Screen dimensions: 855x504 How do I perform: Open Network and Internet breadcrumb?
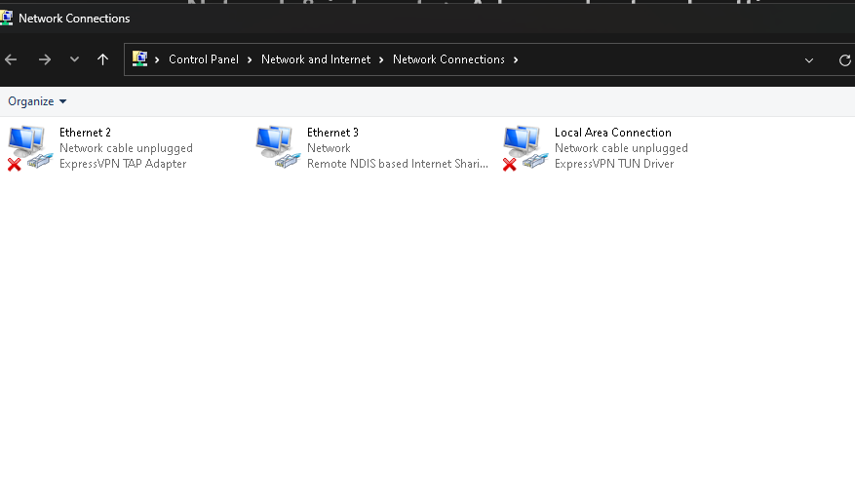pos(316,59)
